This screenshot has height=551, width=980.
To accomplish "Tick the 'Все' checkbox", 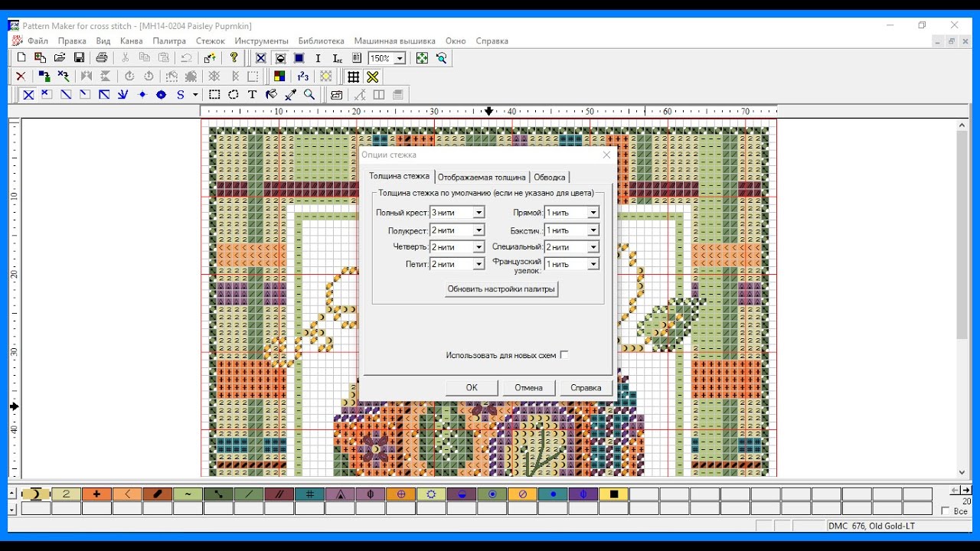I will click(946, 511).
